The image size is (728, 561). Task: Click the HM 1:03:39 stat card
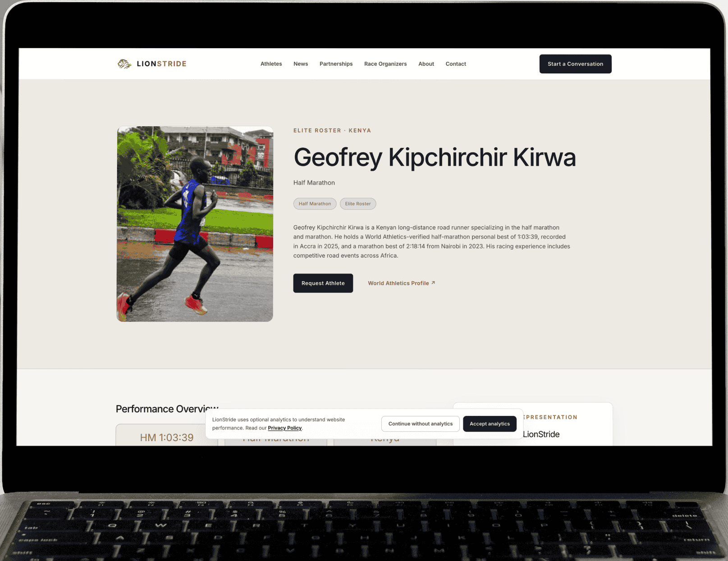(167, 435)
